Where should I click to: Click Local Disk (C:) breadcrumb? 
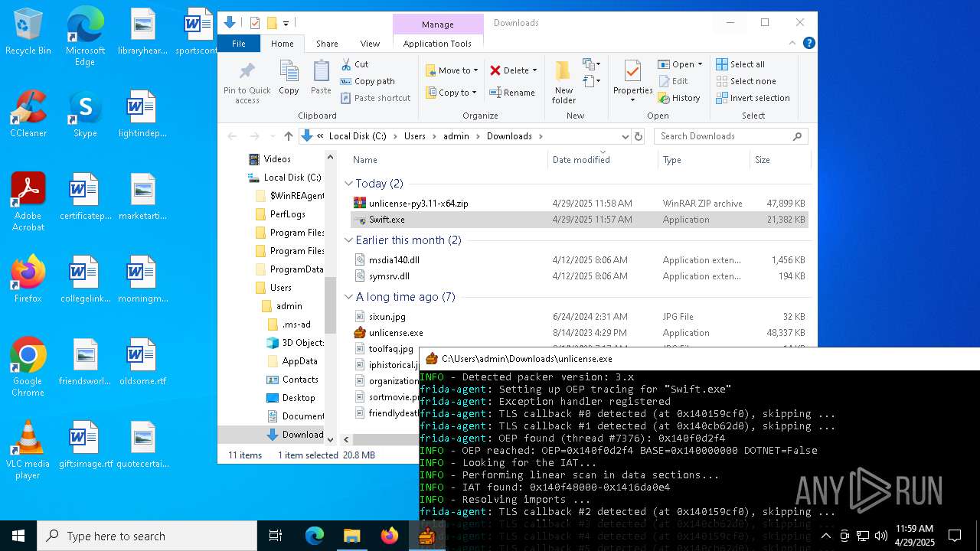[358, 136]
